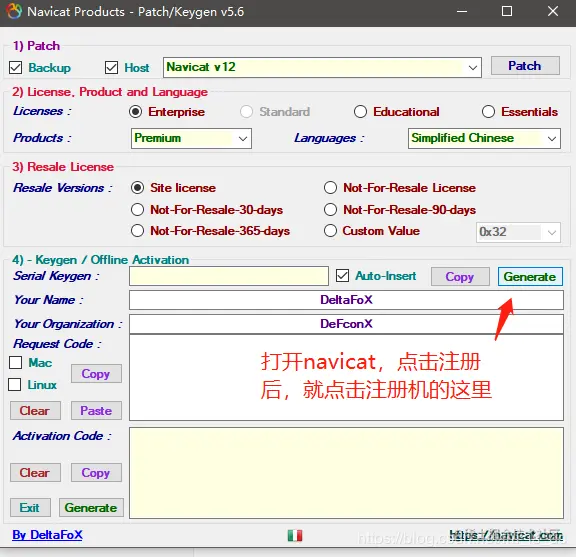Click inside the Request Code text area
Screen dimensions: 576x557
pyautogui.click(x=346, y=377)
